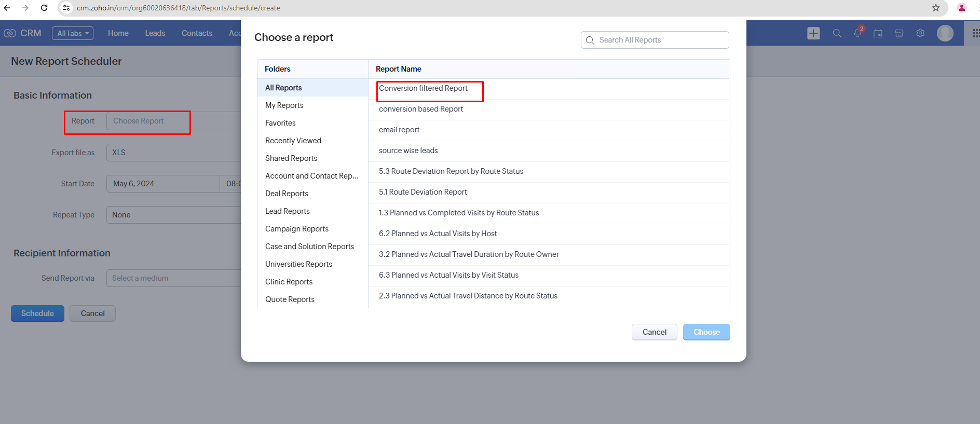Open the All Tabs dropdown
Image resolution: width=980 pixels, height=424 pixels.
coord(73,33)
